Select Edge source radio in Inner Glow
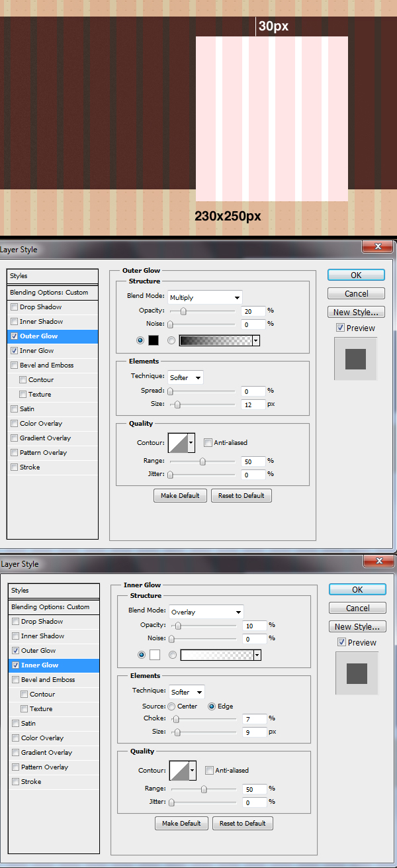Viewport: 397px width, 868px height. [x=212, y=706]
